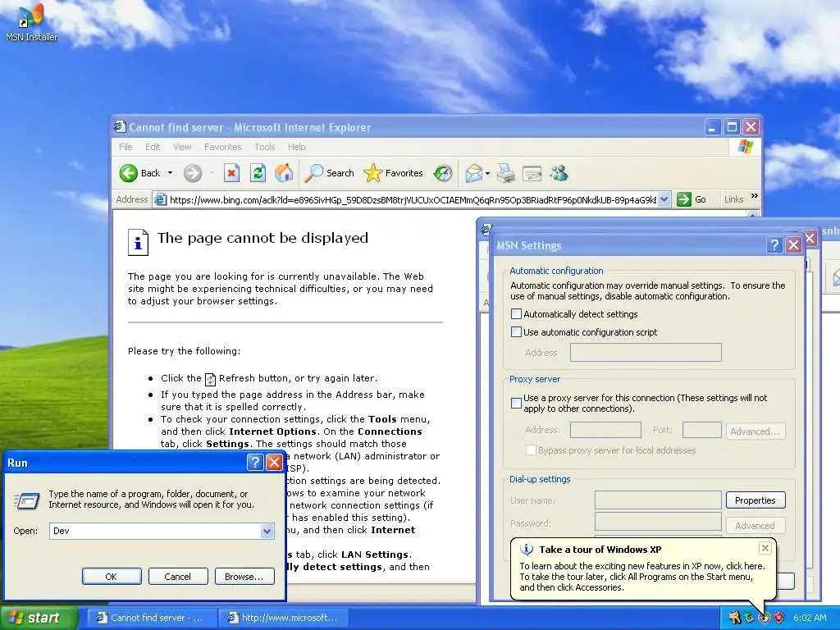The width and height of the screenshot is (840, 630).
Task: Click the keys tray icon in the taskbar
Action: pos(734,618)
